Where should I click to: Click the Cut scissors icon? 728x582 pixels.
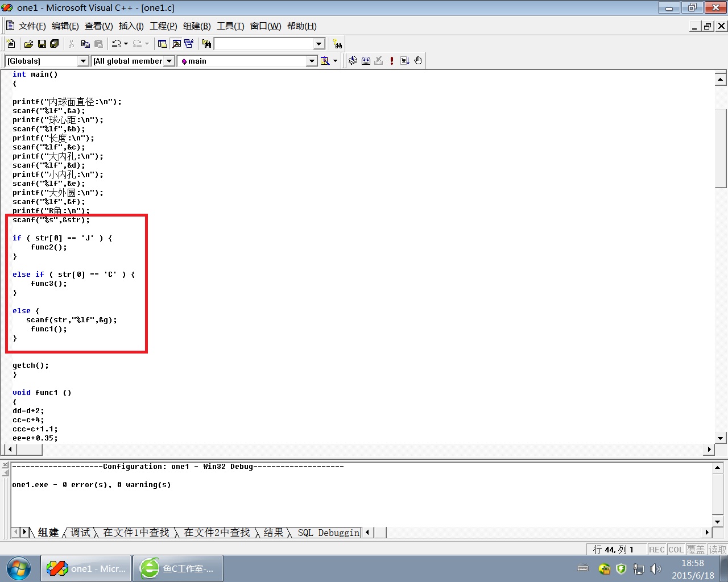pos(72,44)
